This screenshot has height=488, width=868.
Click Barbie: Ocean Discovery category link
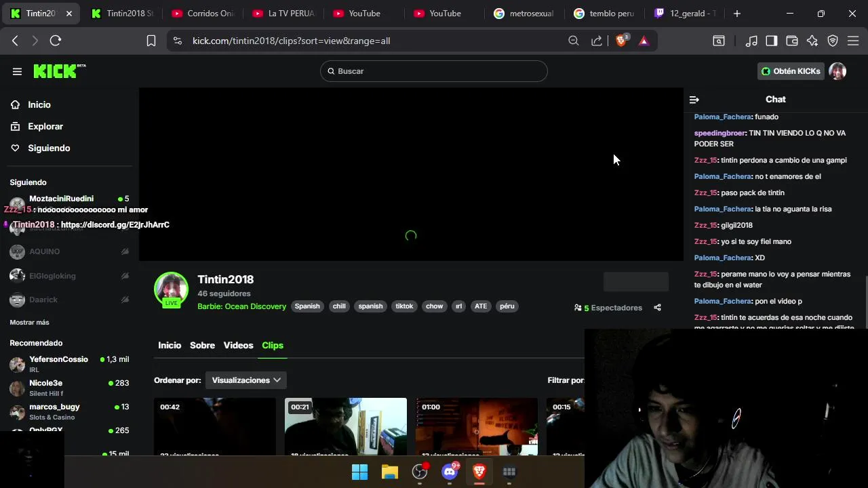coord(241,306)
